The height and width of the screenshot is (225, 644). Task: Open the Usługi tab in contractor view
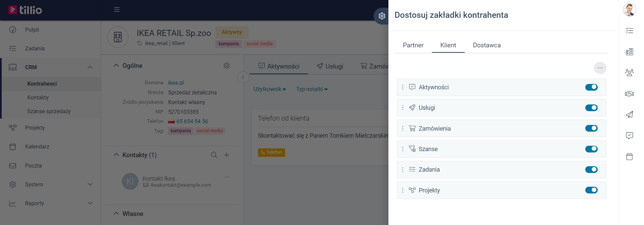click(x=330, y=66)
